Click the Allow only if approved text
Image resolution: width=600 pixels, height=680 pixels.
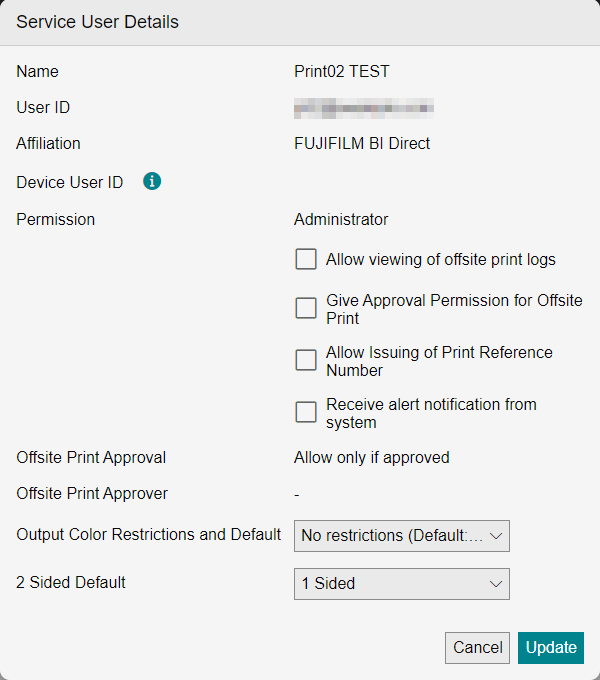[x=372, y=458]
